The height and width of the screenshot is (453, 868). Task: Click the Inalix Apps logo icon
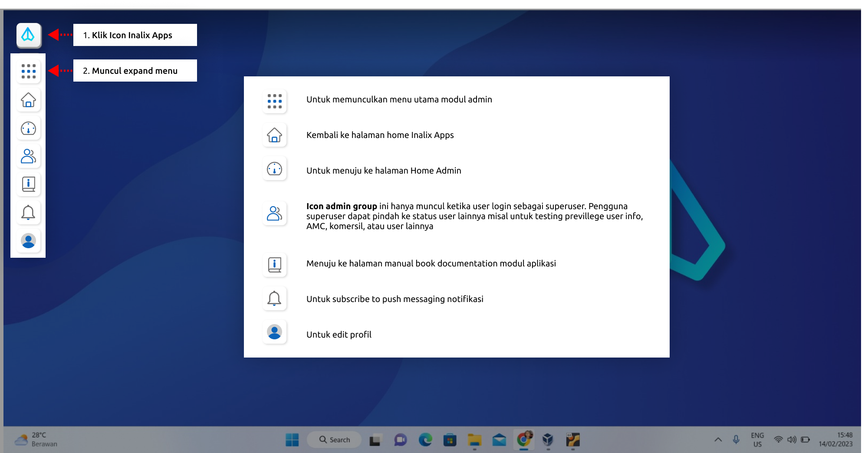coord(29,35)
